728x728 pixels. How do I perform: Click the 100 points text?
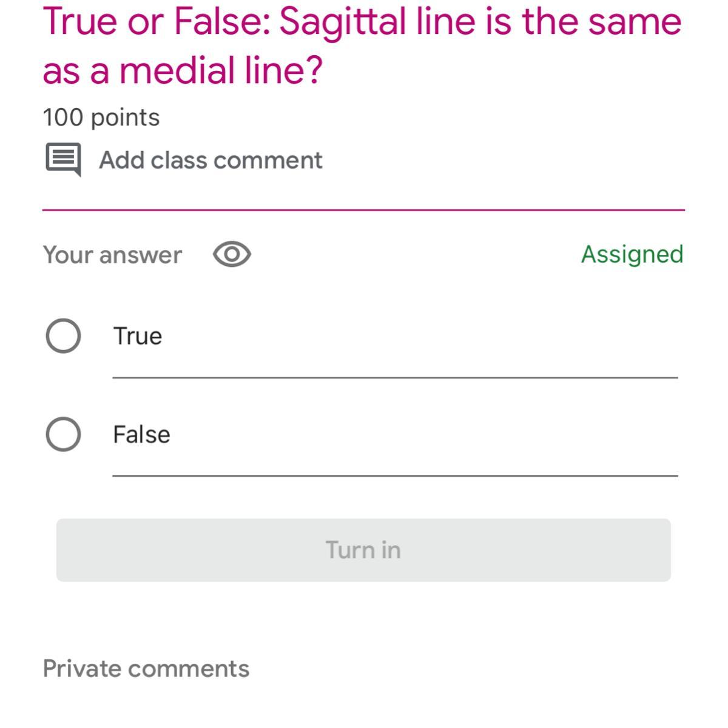click(x=101, y=117)
